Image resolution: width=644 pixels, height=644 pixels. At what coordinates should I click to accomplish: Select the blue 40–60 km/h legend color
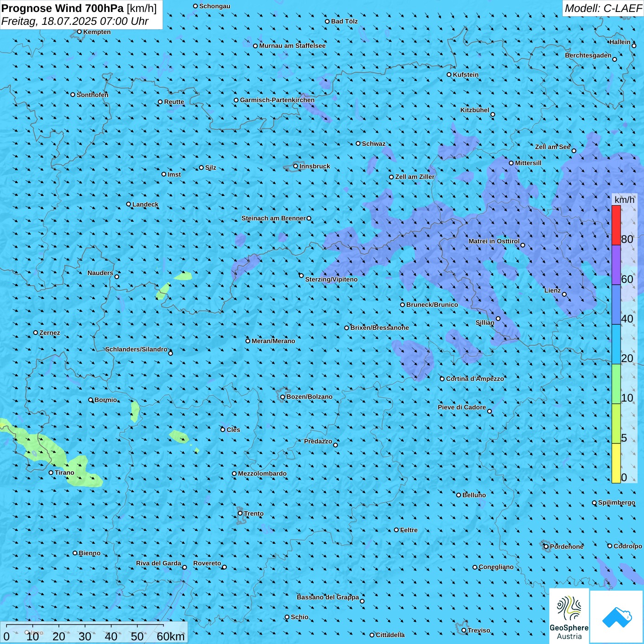(616, 305)
